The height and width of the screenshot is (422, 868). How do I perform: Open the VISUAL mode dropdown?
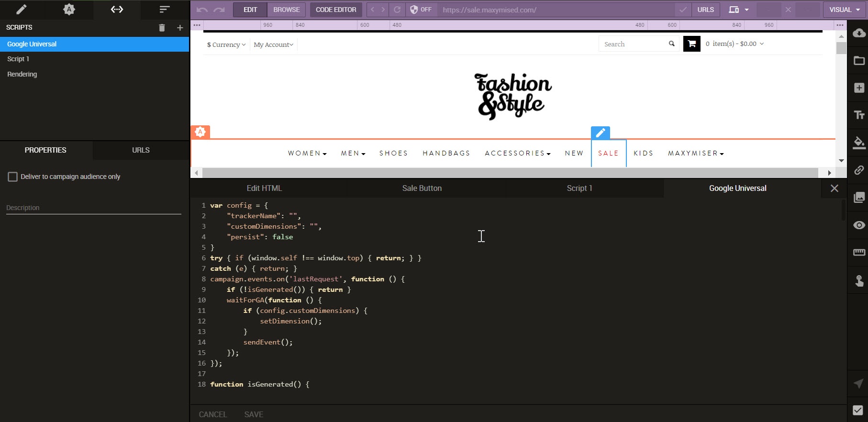tap(845, 10)
